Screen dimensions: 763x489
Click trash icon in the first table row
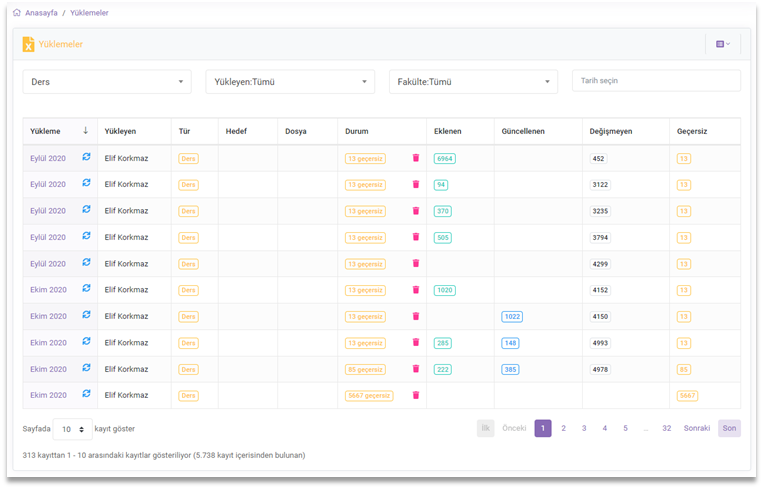416,158
